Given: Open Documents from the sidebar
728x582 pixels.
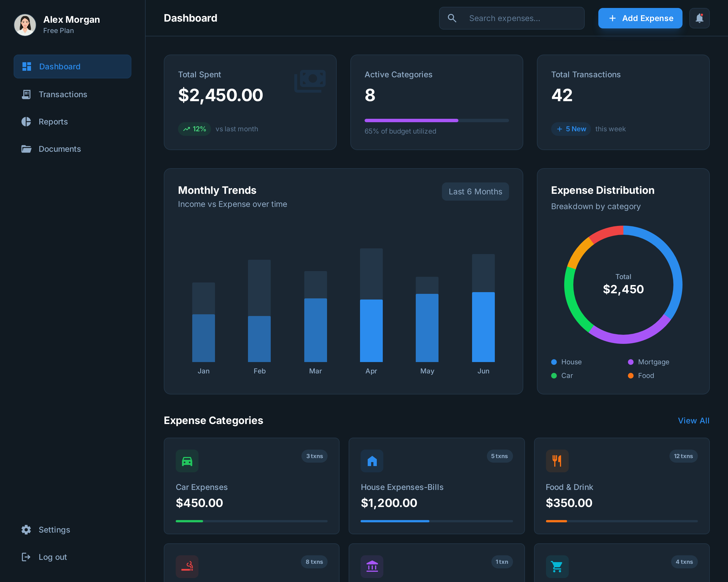Looking at the screenshot, I should (59, 149).
